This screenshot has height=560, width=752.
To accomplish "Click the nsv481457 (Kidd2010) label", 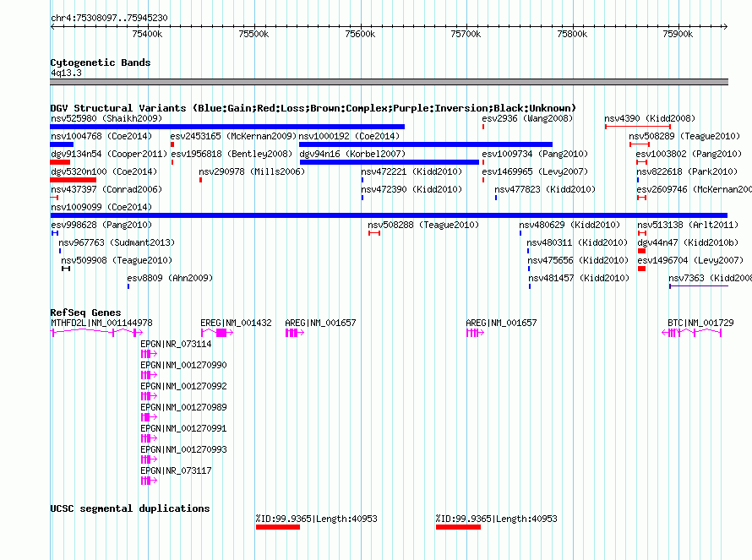I will 579,278.
